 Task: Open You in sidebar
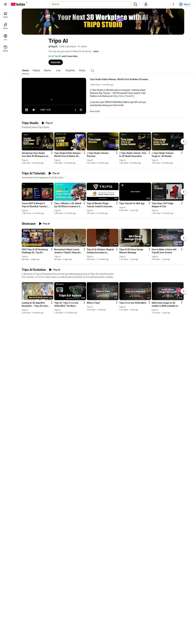[5, 37]
